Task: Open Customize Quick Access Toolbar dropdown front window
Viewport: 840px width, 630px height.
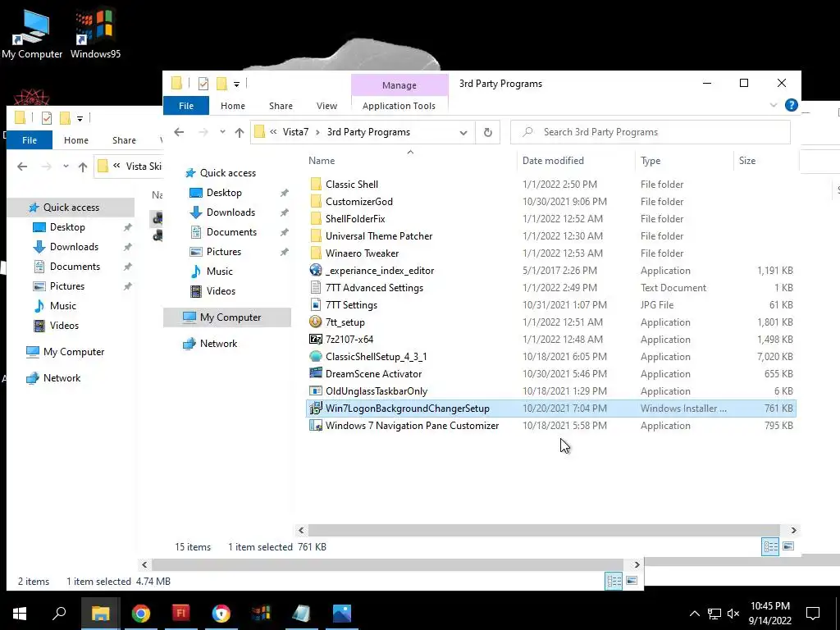Action: pyautogui.click(x=236, y=84)
